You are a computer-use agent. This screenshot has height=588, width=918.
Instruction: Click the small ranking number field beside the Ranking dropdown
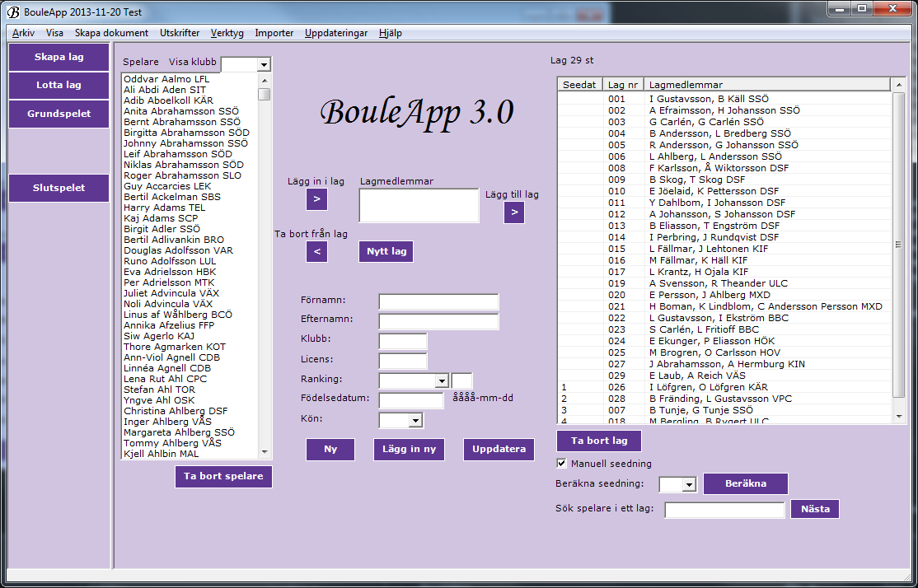tap(462, 381)
